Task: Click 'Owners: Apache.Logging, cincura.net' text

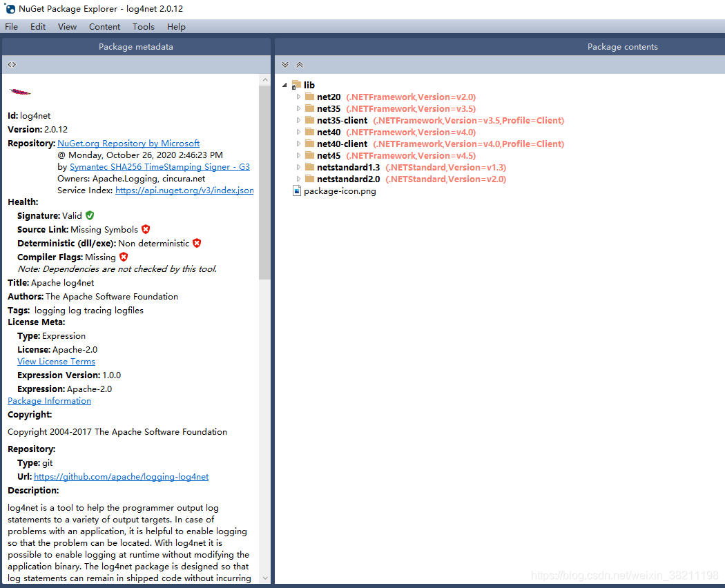Action: coord(131,179)
